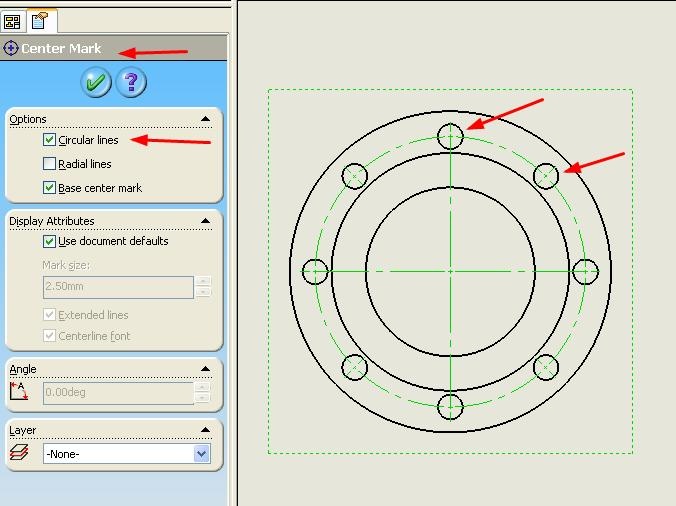Collapse the Display Attributes section
The image size is (676, 506).
click(206, 221)
